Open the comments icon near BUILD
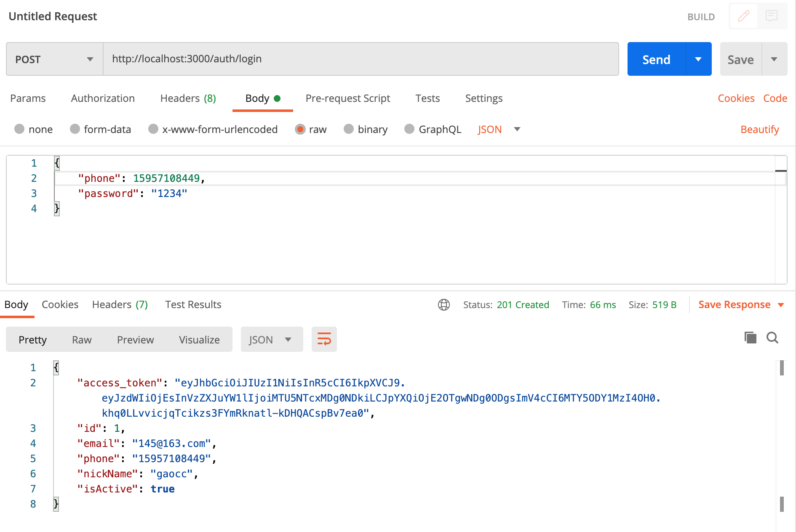Viewport: 796px width, 532px height. [772, 16]
